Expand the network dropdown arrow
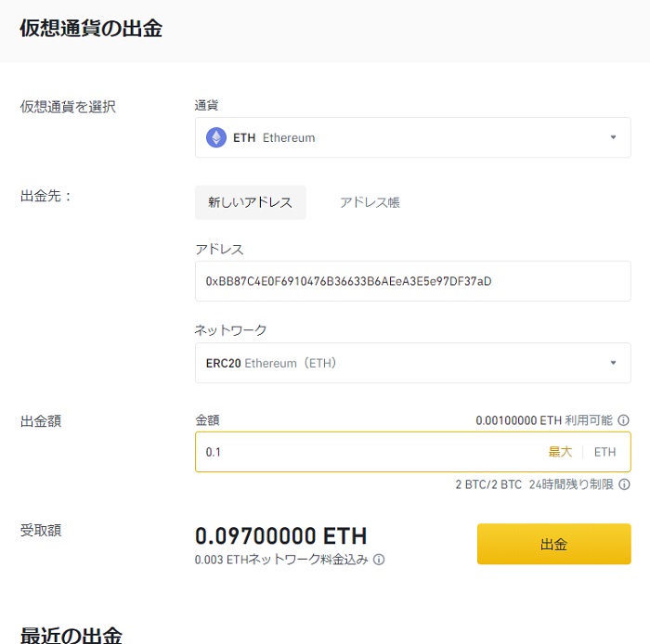 [613, 363]
